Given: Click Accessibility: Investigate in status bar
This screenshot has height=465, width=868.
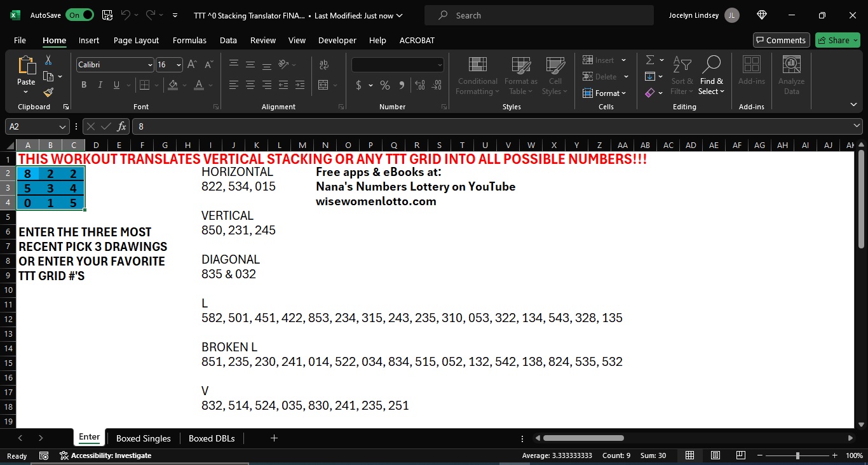Looking at the screenshot, I should (105, 455).
